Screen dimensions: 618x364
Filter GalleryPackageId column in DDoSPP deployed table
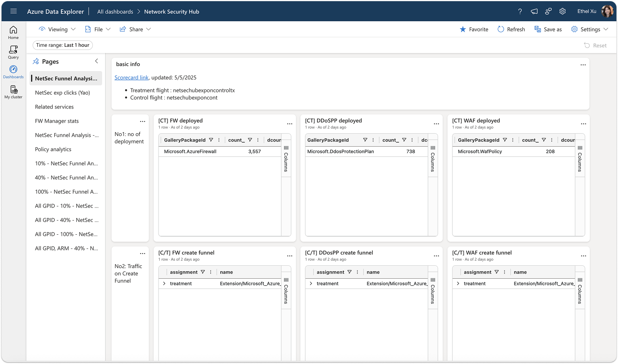pyautogui.click(x=365, y=140)
